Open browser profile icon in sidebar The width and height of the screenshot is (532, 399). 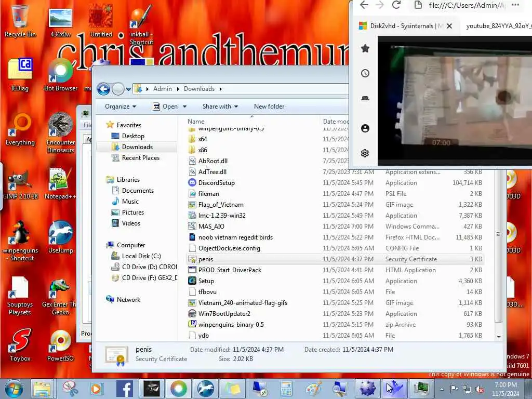365,128
